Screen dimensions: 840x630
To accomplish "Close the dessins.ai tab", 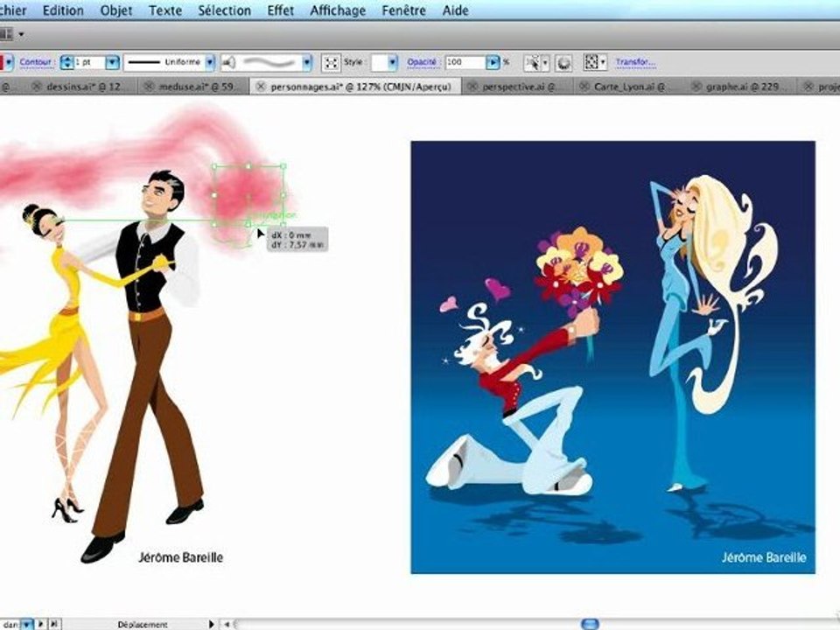I will click(37, 87).
